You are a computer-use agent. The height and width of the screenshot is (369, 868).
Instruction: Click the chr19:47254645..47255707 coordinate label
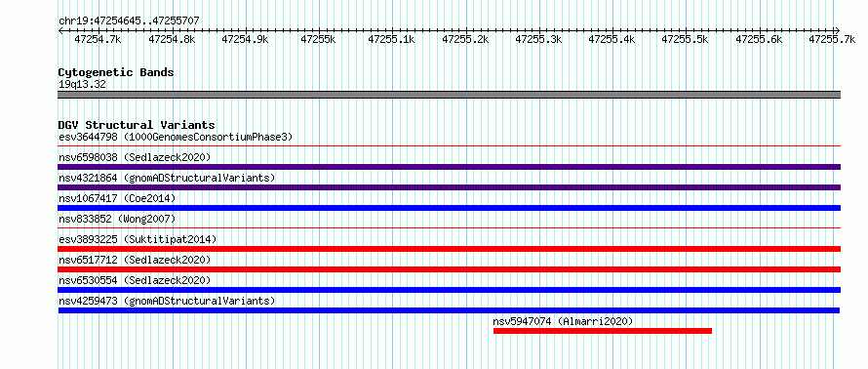(129, 21)
